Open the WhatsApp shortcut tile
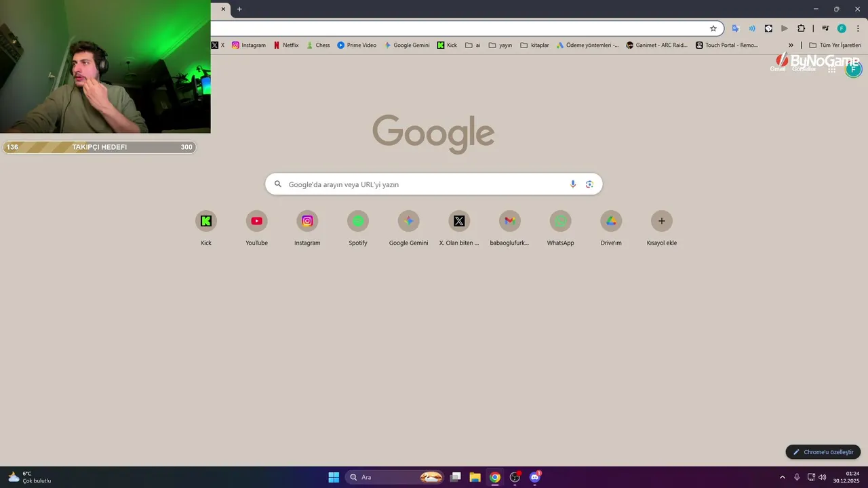The height and width of the screenshot is (488, 868). tap(560, 221)
